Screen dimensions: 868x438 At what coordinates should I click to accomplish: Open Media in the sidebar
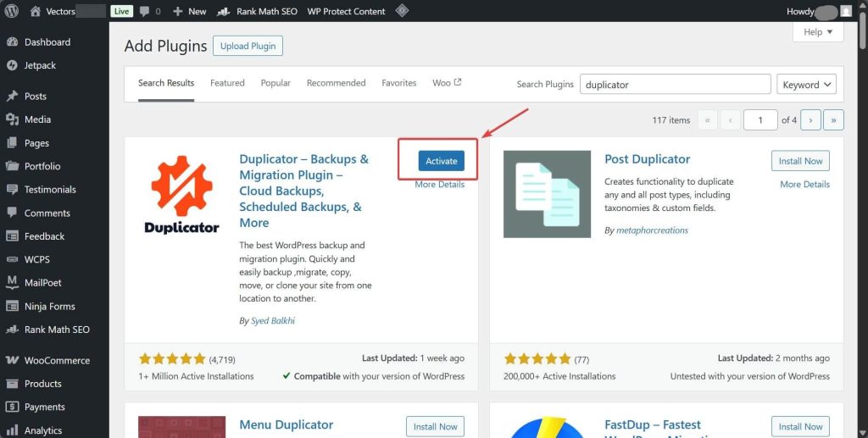pos(37,119)
